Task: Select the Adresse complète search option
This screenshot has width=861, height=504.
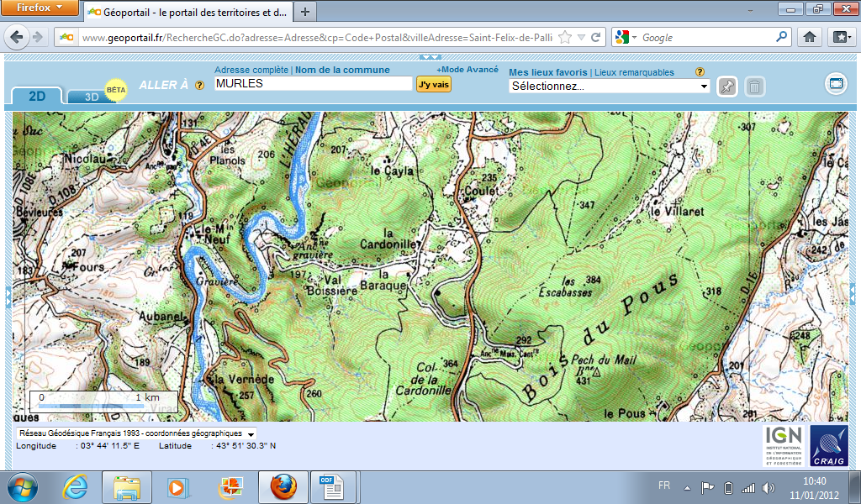Action: click(x=251, y=71)
